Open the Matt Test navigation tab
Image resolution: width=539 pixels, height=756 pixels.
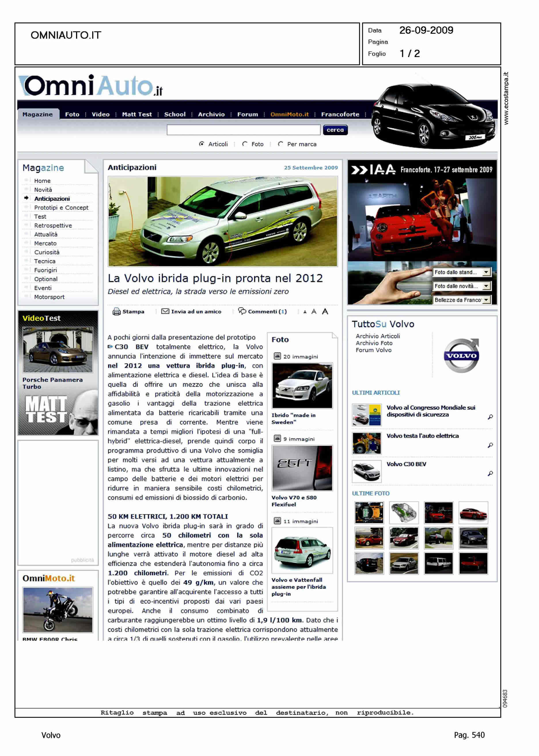137,115
